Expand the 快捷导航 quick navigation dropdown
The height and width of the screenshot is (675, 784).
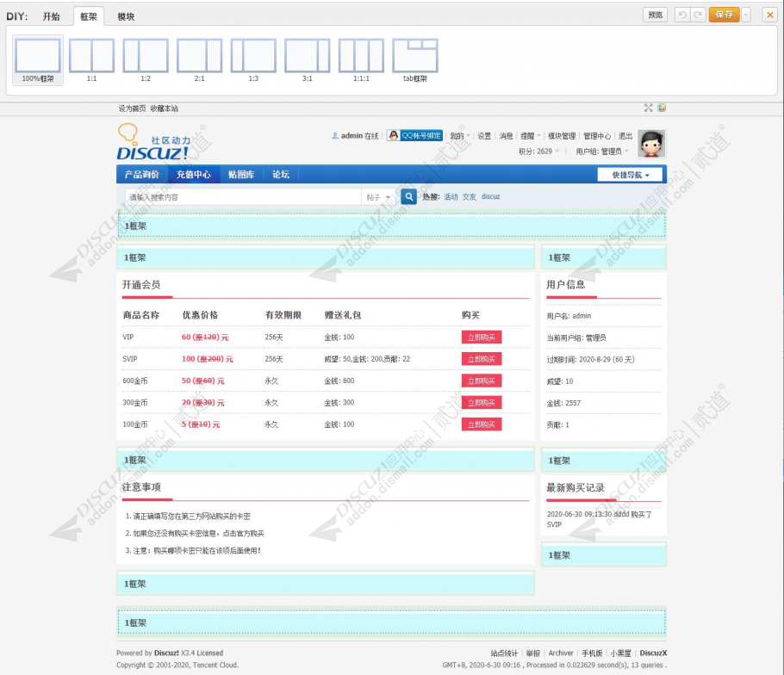[x=630, y=175]
